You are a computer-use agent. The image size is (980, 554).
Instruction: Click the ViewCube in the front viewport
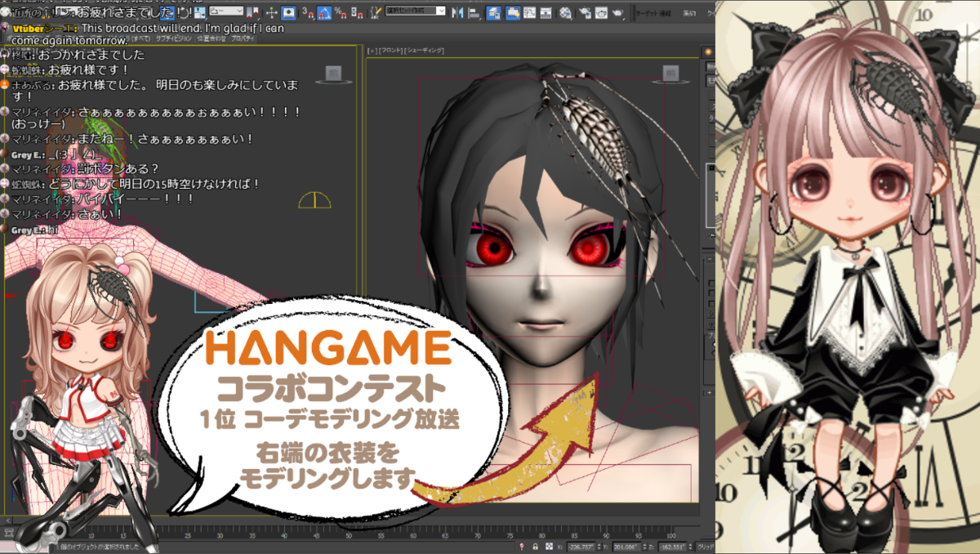669,74
